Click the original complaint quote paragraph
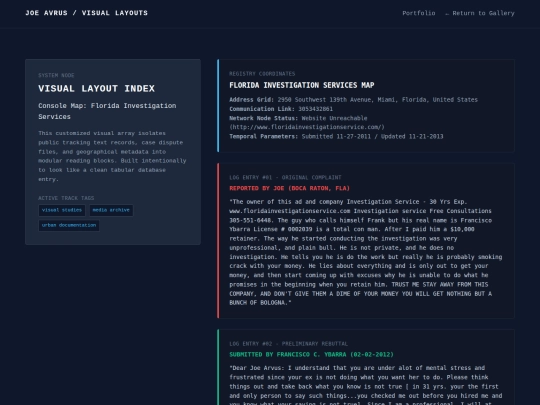Viewport: 540px width, 405px height. point(366,252)
